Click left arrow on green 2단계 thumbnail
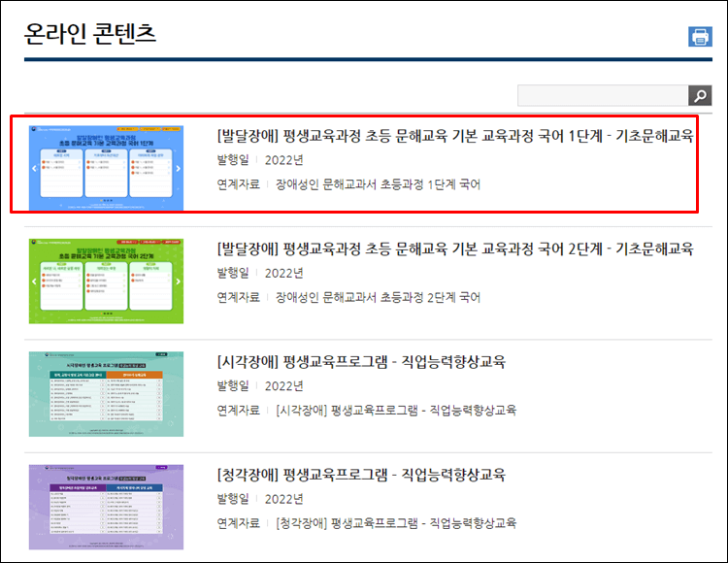This screenshot has height=563, width=728. point(34,281)
